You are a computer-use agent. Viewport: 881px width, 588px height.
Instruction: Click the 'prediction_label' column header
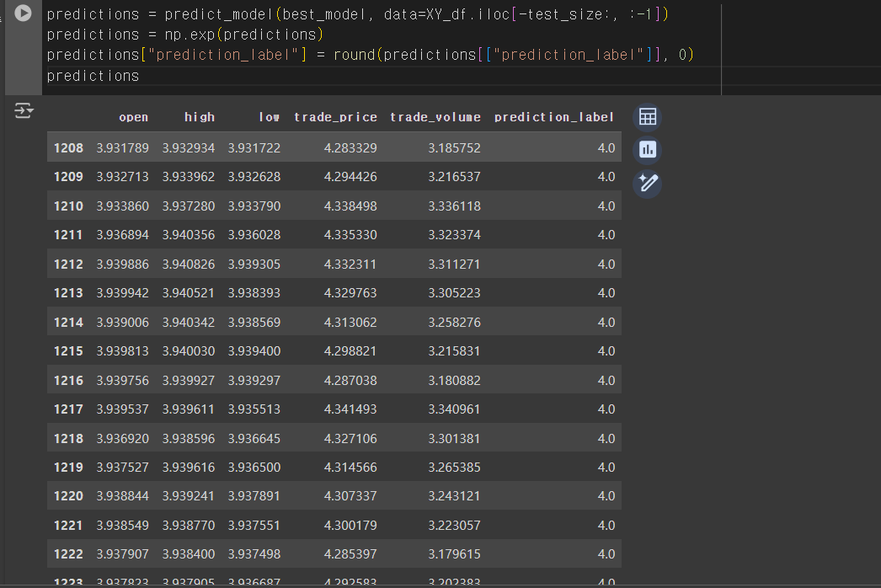coord(554,117)
